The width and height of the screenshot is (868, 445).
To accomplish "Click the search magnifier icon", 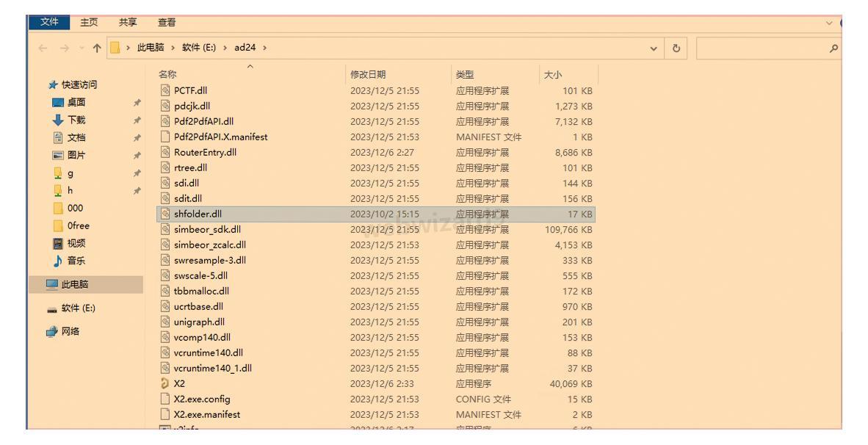I will click(x=833, y=48).
